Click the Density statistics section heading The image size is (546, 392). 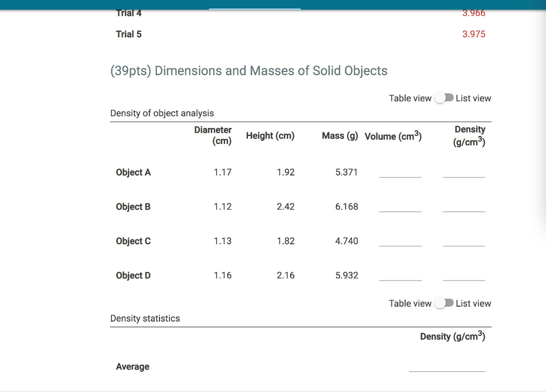[144, 318]
